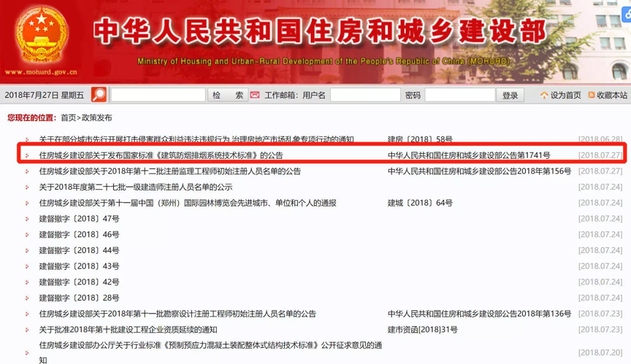Screen dimensions: 631x364
Task: Click document number 公告第1741号
Action: point(469,155)
